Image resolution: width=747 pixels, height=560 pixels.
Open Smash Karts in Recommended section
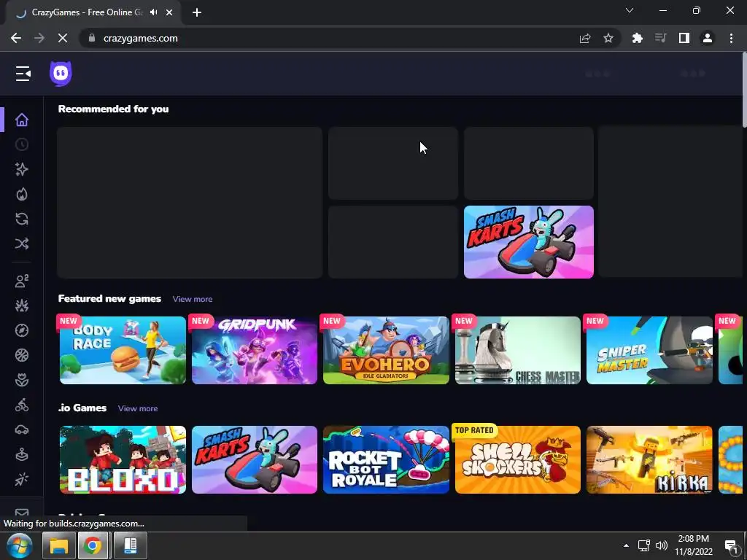[529, 242]
